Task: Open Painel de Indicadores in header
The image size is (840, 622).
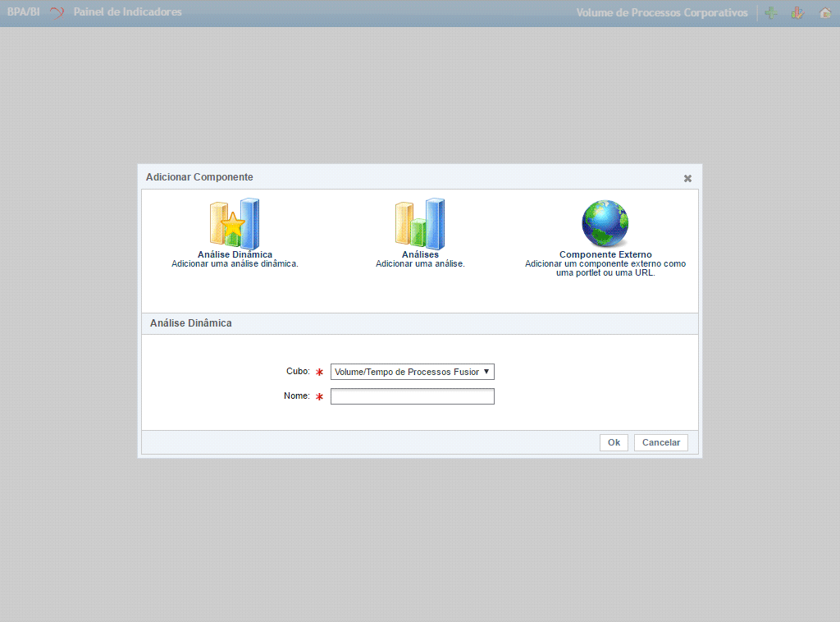Action: (x=127, y=11)
